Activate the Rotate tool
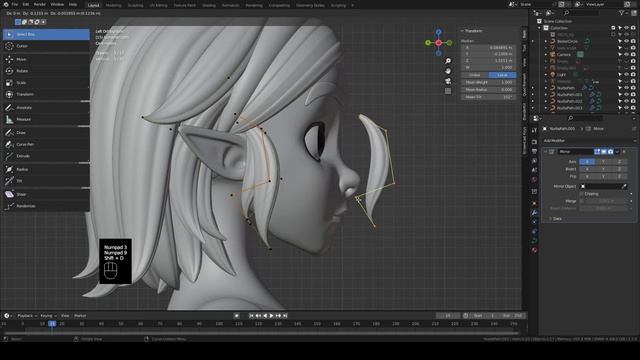 click(46, 71)
